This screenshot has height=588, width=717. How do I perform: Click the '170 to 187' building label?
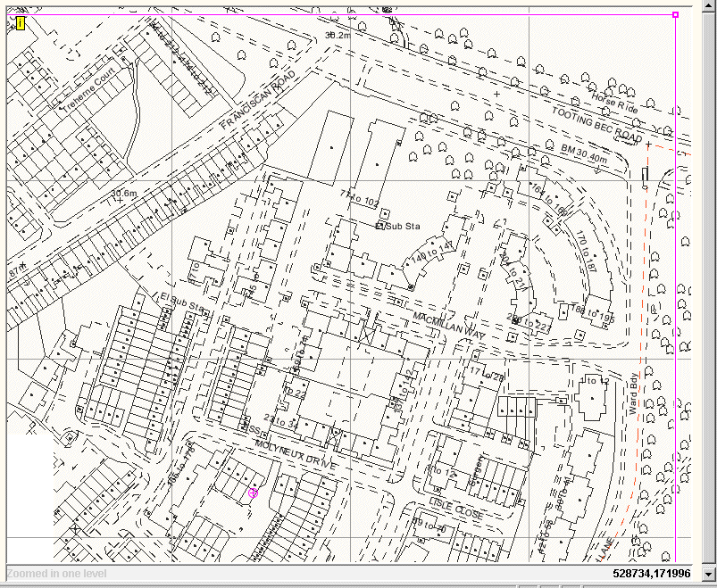(586, 252)
